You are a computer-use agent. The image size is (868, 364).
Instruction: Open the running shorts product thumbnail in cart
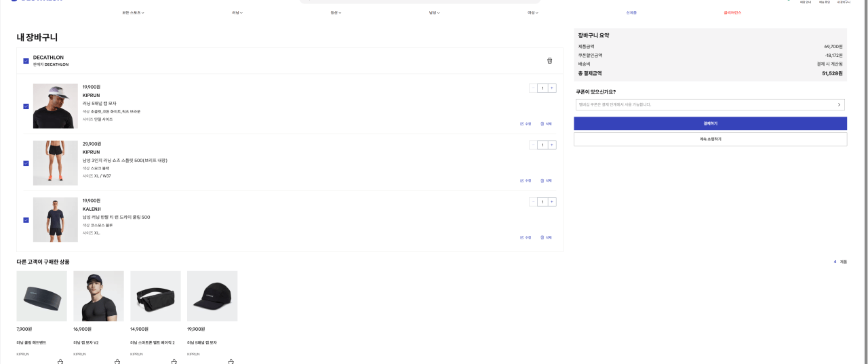[x=55, y=163]
